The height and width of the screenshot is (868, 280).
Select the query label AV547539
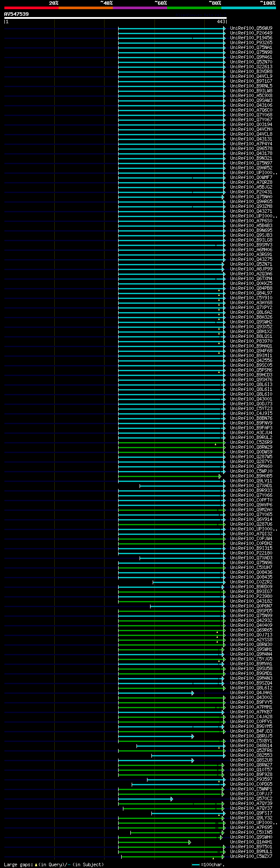[x=17, y=14]
